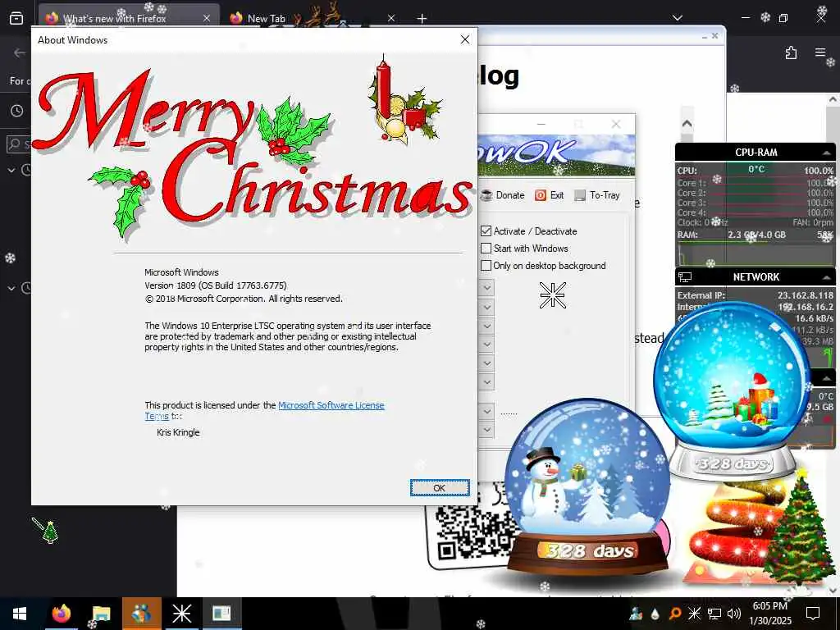Enable Start with Windows checkbox
The image size is (840, 630).
[x=486, y=248]
